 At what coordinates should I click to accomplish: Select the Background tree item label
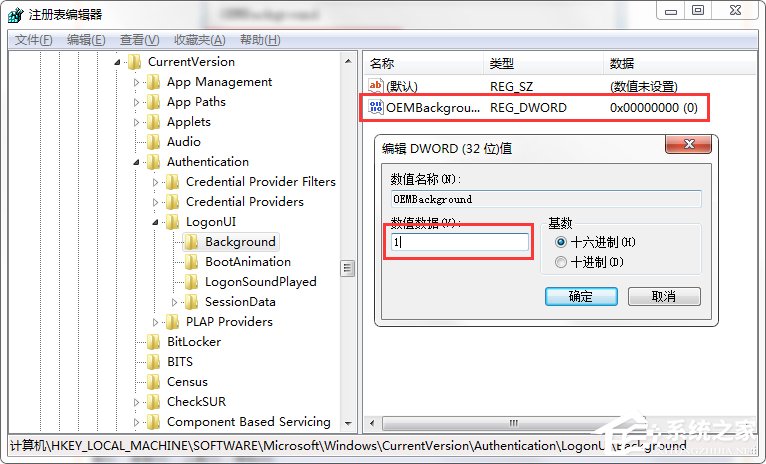click(x=240, y=242)
